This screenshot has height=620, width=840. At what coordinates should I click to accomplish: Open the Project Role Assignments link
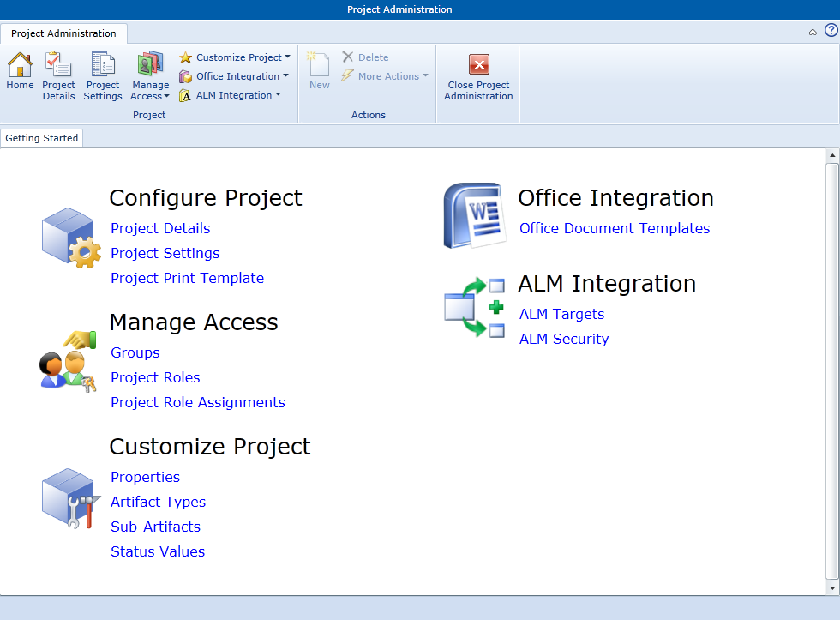pos(198,402)
